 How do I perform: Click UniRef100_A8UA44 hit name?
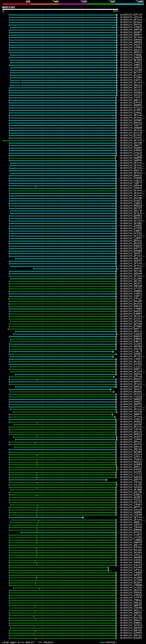click(131, 273)
